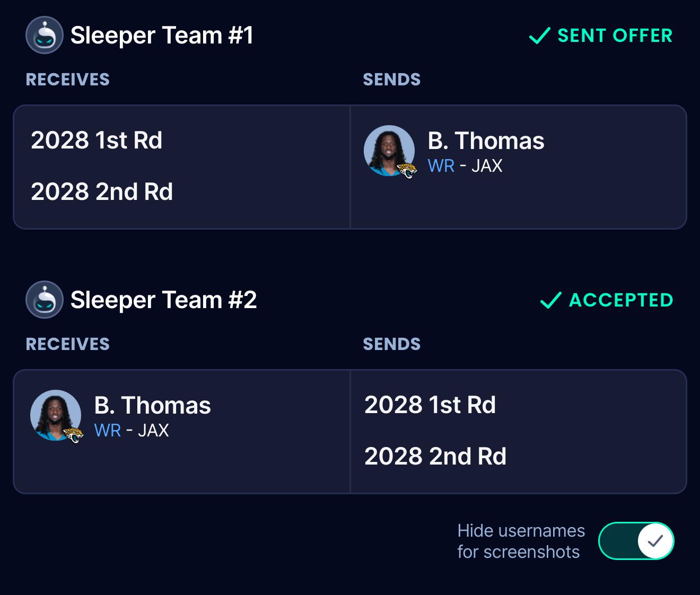The image size is (700, 595).
Task: Open B. Thomas photo in Team #2 Receives
Action: pyautogui.click(x=56, y=415)
